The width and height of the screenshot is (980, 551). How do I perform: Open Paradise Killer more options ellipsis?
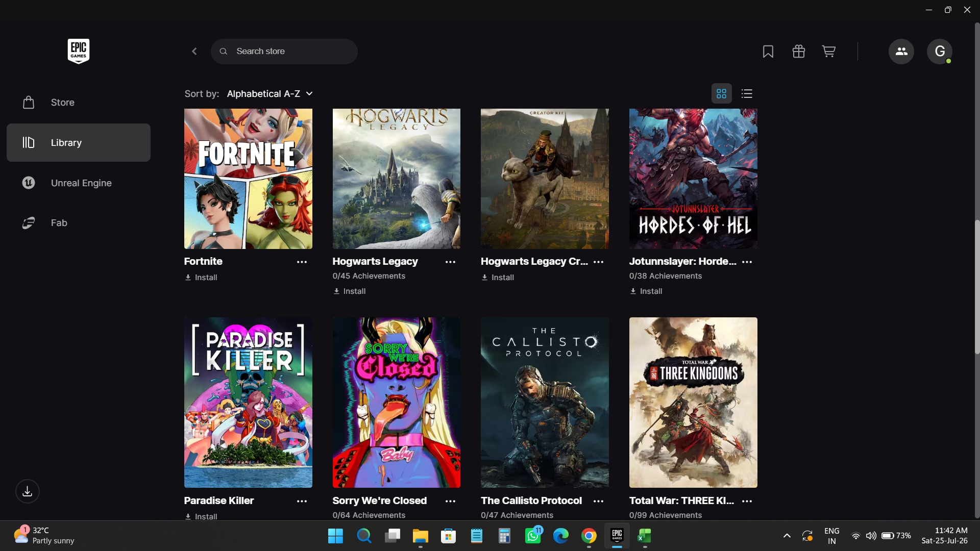pyautogui.click(x=302, y=501)
